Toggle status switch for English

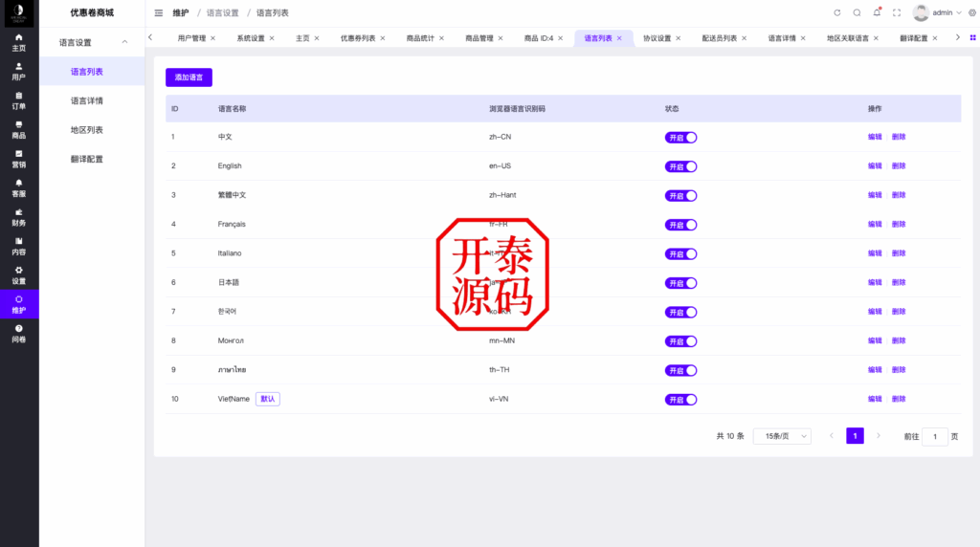click(x=680, y=166)
